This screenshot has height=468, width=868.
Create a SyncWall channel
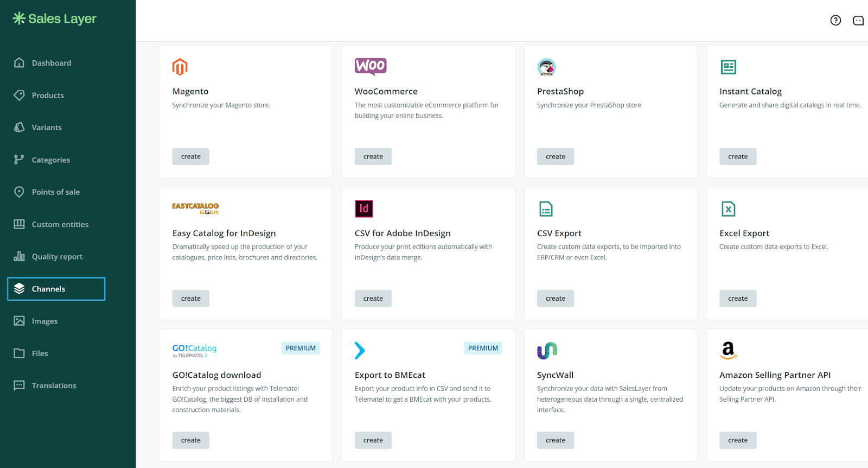click(x=556, y=440)
